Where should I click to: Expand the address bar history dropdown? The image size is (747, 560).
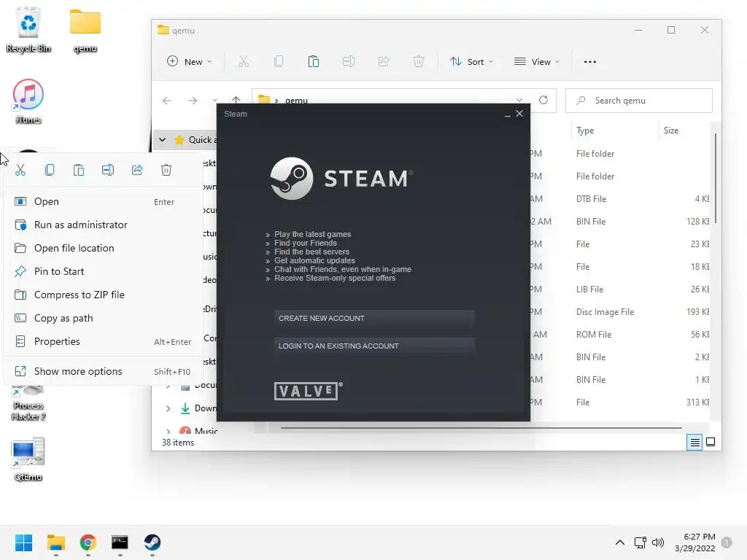519,101
